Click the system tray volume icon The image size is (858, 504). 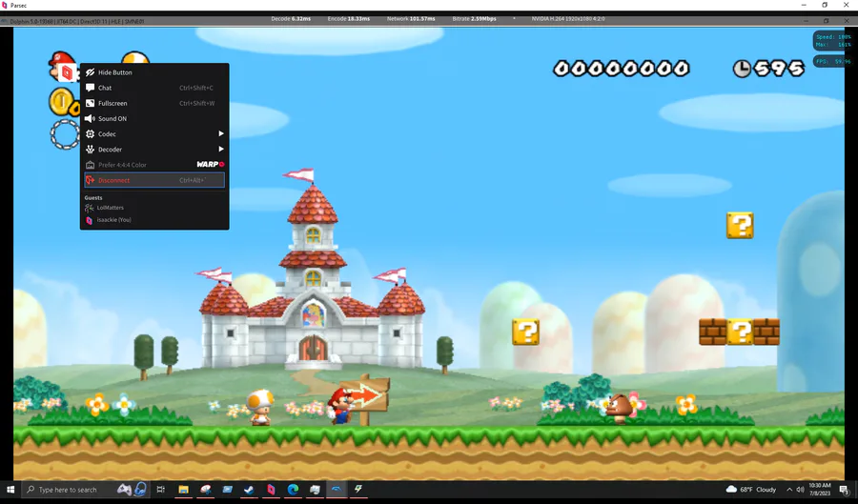(800, 490)
